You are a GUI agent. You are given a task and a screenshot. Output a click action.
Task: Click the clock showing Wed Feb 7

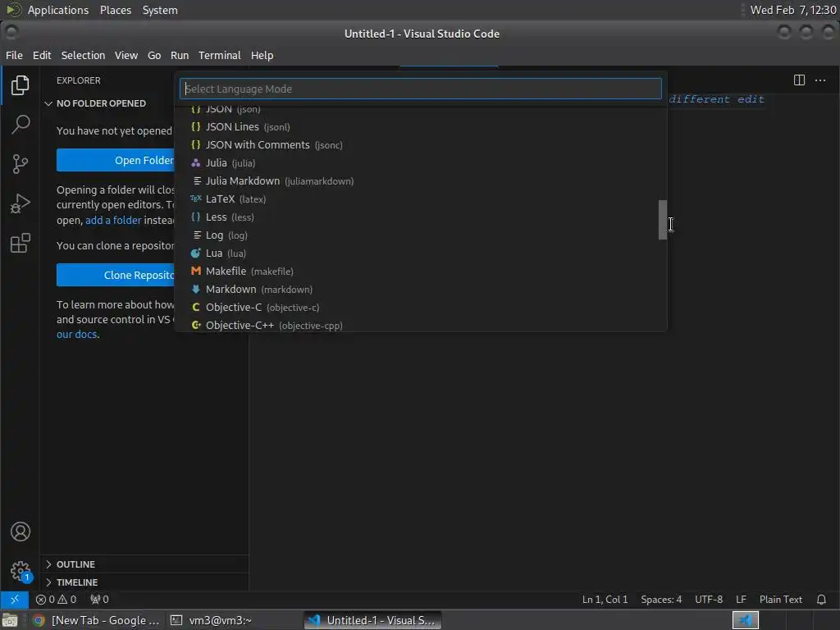pyautogui.click(x=793, y=10)
